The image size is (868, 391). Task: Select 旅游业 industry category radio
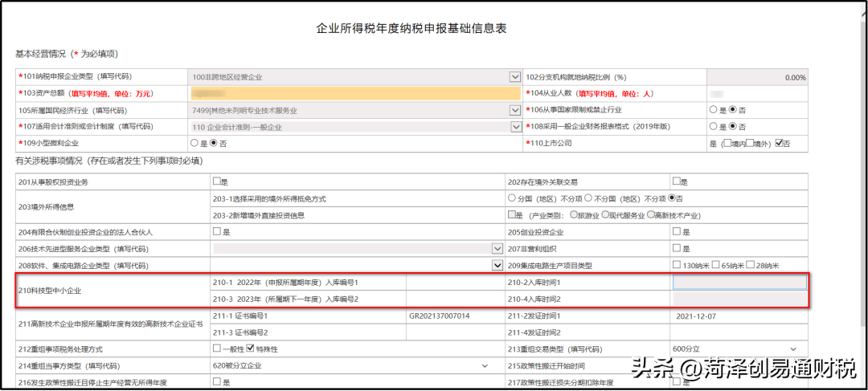point(574,214)
